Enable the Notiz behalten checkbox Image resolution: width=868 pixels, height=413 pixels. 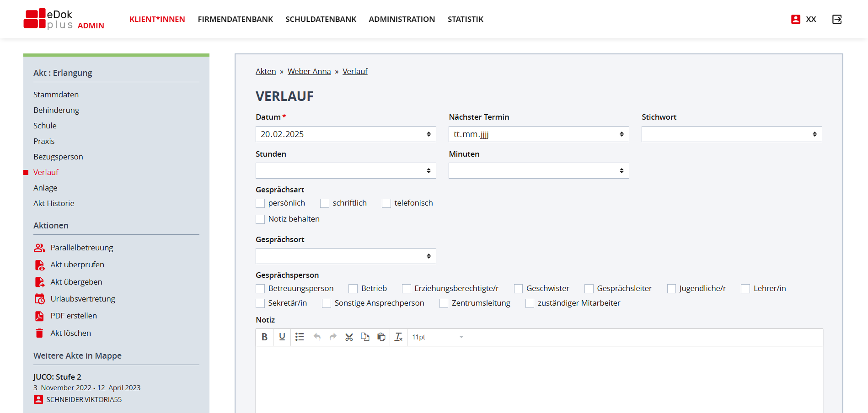coord(260,219)
